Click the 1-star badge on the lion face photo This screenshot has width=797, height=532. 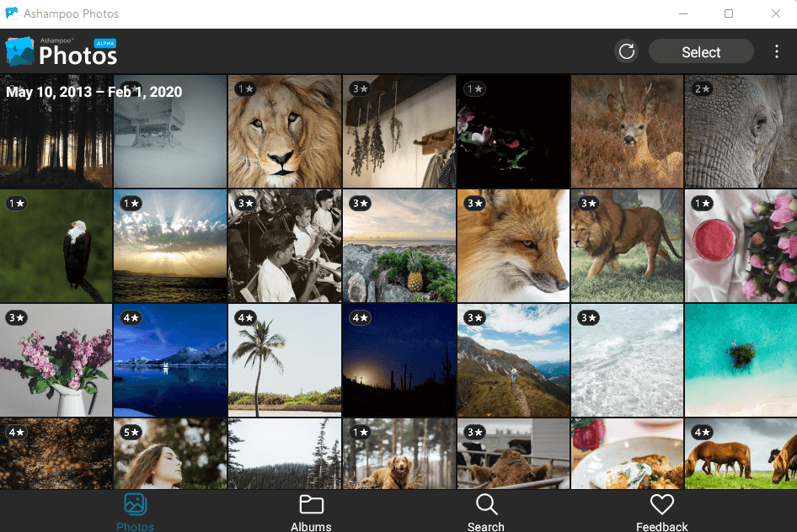pos(245,89)
